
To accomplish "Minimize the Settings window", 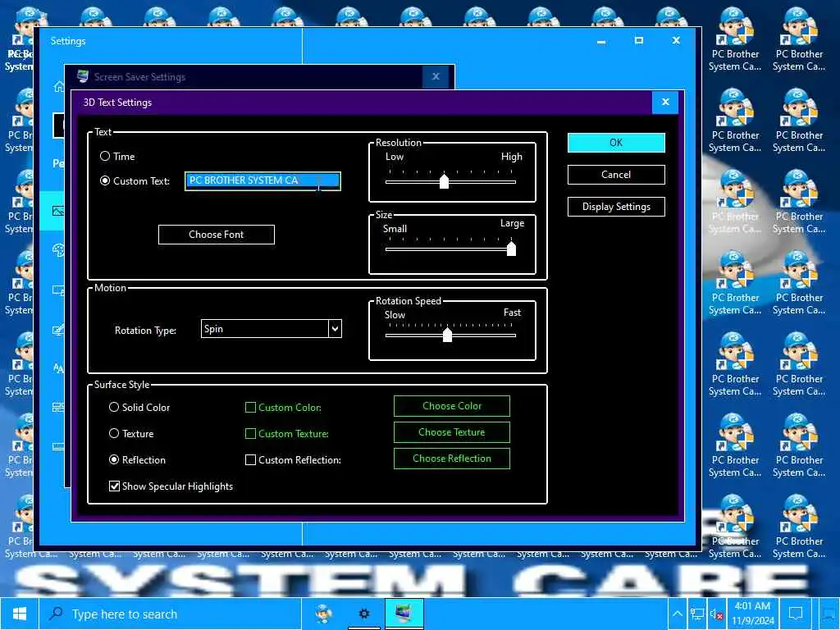I will tap(601, 41).
